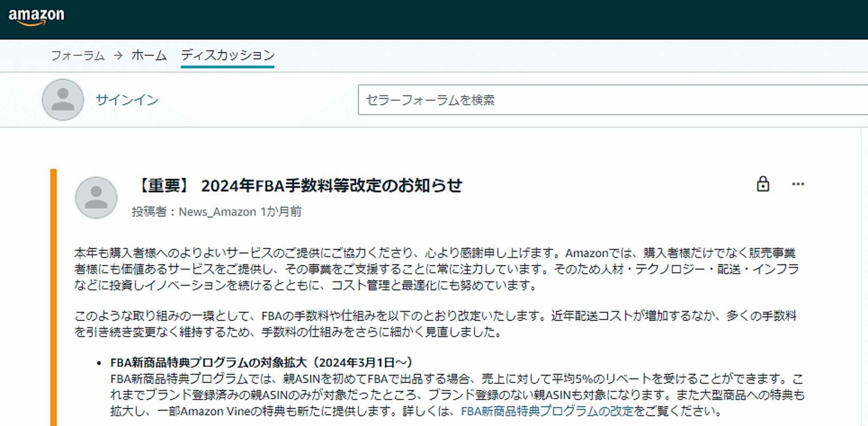Click the paragraph starting 本年も購入者様へ
Screen dimensions: 868x426
(437, 269)
